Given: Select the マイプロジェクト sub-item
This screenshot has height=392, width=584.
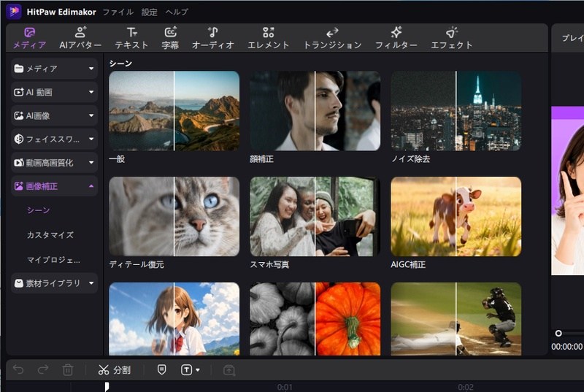Looking at the screenshot, I should pos(53,260).
